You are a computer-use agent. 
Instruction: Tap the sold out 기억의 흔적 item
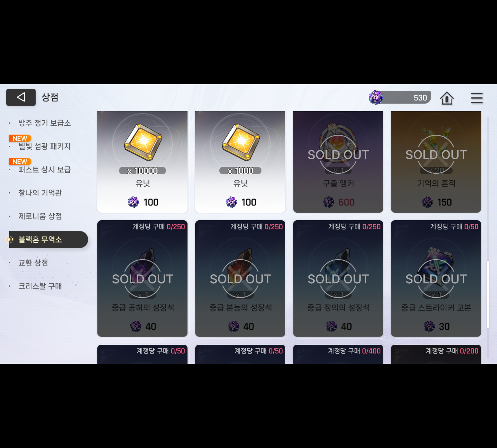(436, 162)
